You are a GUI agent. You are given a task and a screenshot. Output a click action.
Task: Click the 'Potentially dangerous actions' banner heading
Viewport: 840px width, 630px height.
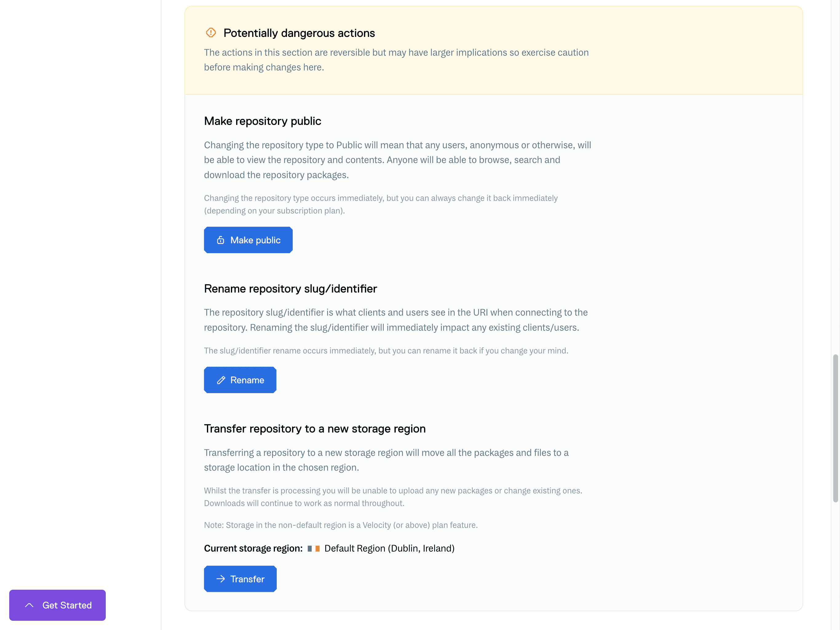click(299, 33)
